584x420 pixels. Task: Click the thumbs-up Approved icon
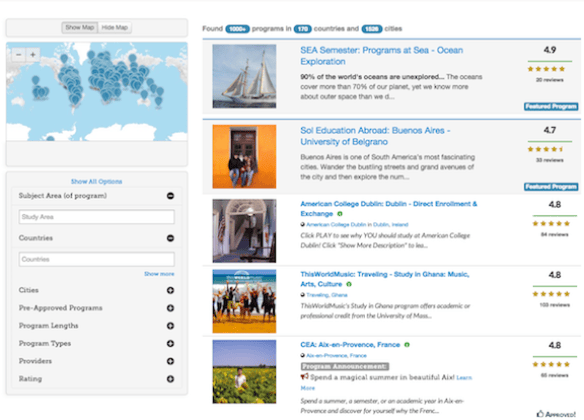(x=540, y=414)
